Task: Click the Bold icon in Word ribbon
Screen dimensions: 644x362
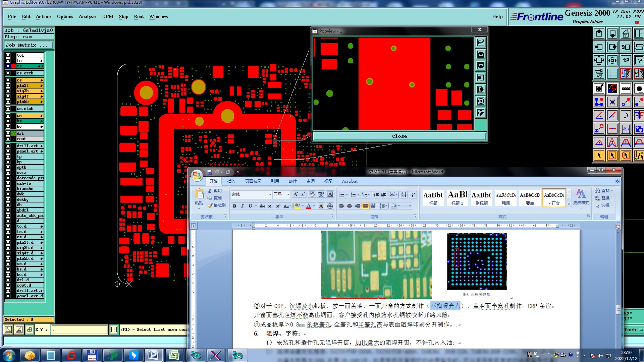Action: coord(234,206)
